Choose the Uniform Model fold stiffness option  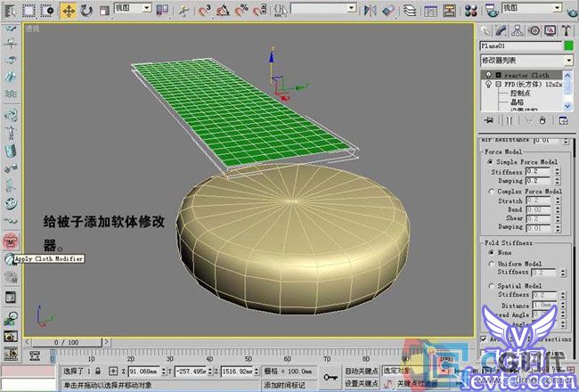(x=491, y=264)
